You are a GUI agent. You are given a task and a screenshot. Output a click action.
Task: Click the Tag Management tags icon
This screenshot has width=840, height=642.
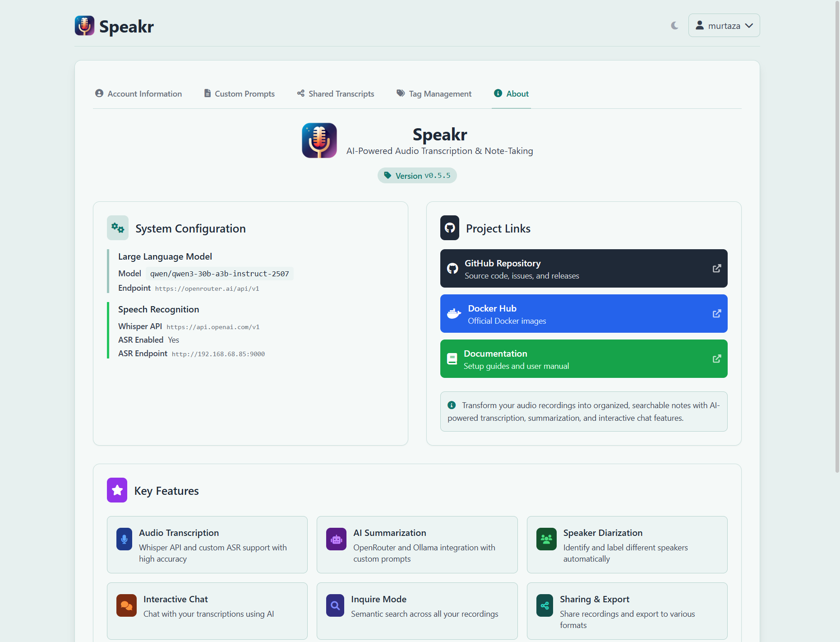pyautogui.click(x=401, y=93)
